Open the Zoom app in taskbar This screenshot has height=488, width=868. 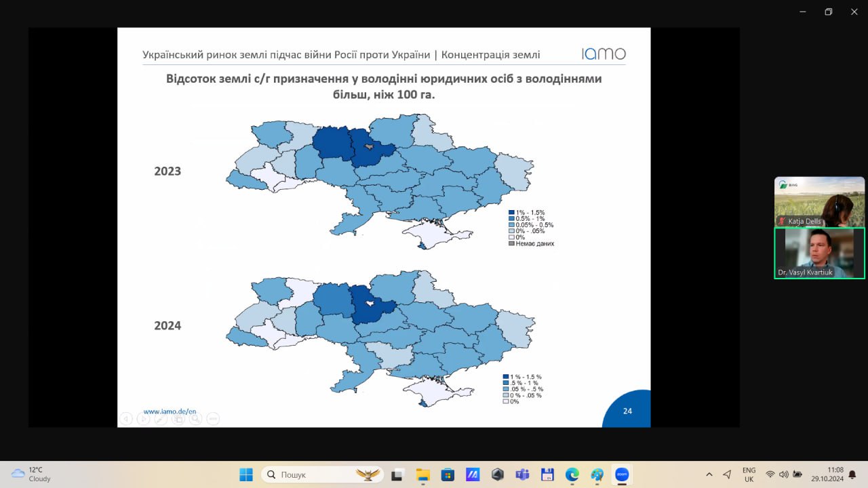pos(621,474)
